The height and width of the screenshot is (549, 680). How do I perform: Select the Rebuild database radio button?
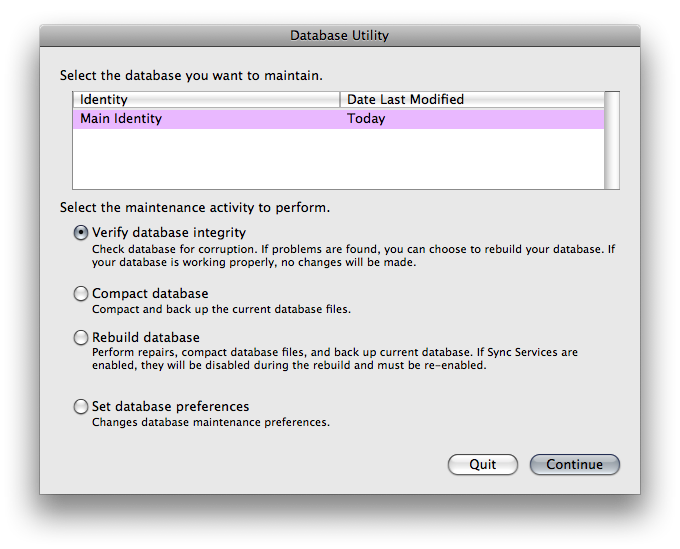(x=81, y=337)
